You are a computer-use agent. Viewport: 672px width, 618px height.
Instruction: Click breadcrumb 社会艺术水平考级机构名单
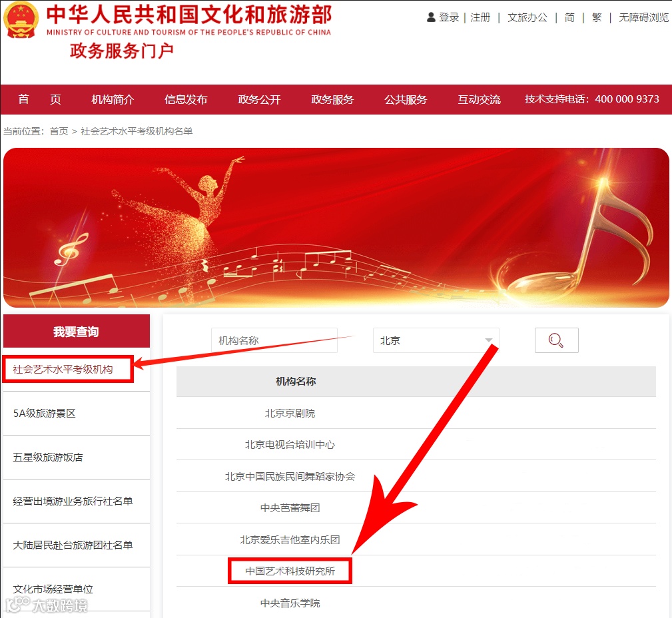pyautogui.click(x=137, y=131)
